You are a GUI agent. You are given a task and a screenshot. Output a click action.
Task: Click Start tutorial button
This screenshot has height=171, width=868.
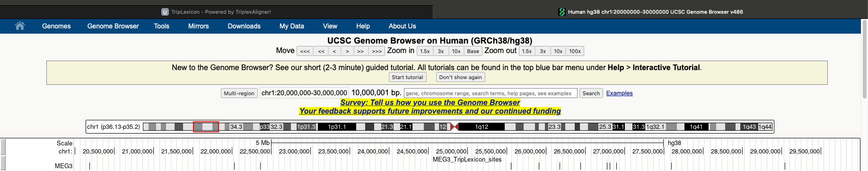pos(407,77)
